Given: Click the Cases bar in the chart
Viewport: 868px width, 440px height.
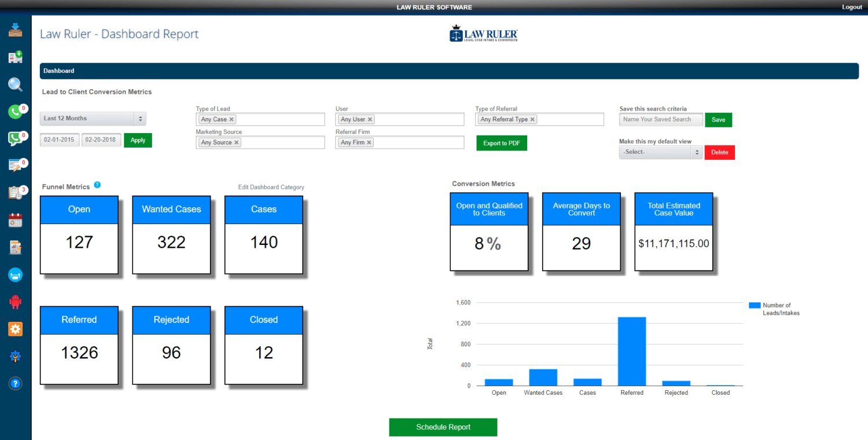Looking at the screenshot, I should (x=587, y=382).
